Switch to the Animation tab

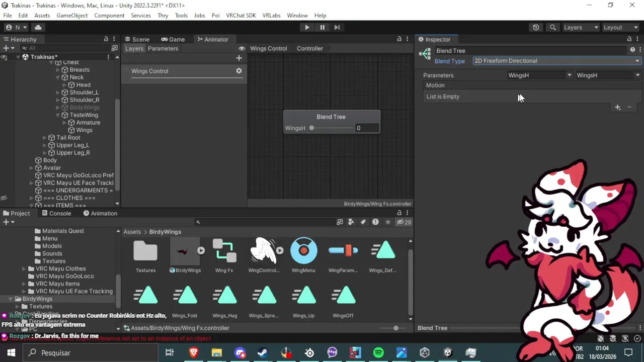click(100, 213)
